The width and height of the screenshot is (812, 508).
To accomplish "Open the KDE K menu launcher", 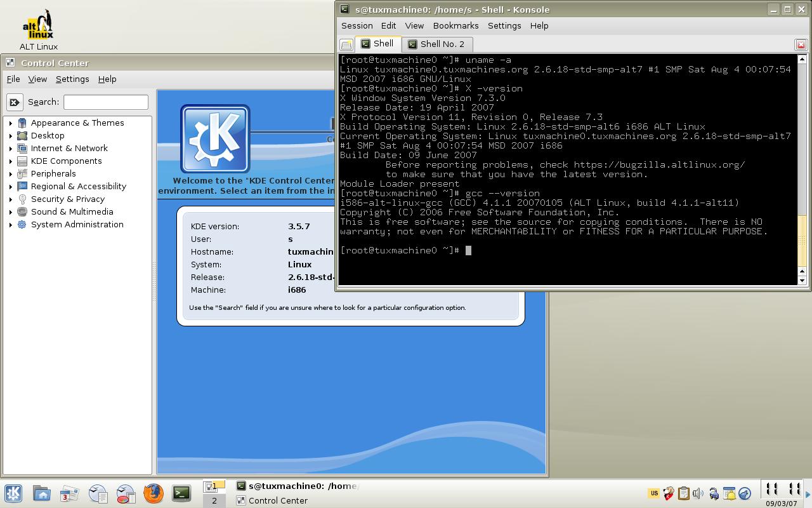I will click(13, 493).
